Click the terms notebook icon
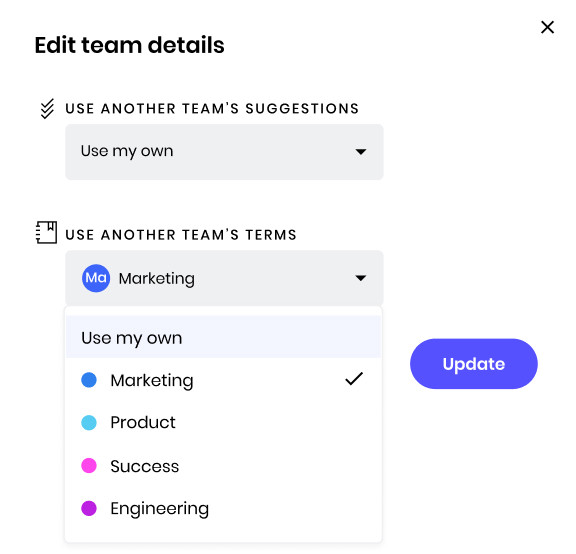The width and height of the screenshot is (576, 554). [46, 232]
